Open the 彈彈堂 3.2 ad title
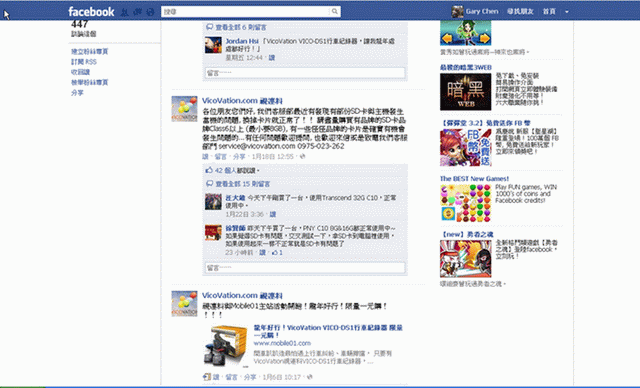 [x=485, y=123]
